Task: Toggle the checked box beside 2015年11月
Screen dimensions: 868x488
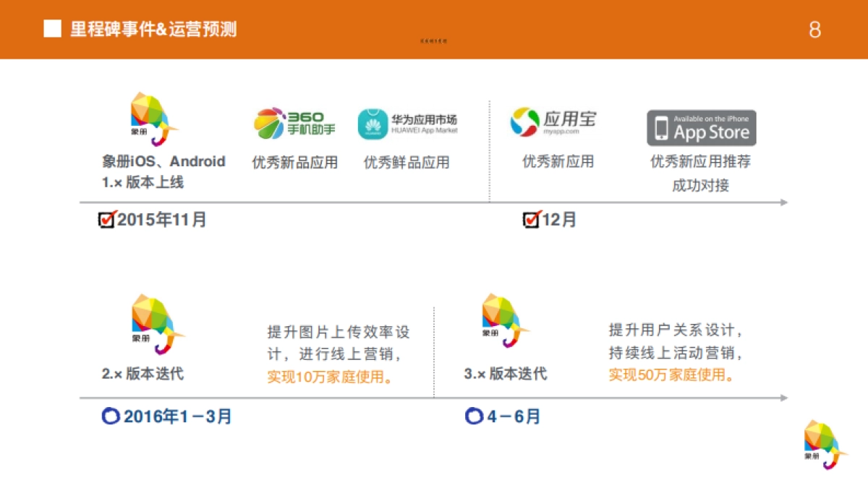Action: click(107, 218)
